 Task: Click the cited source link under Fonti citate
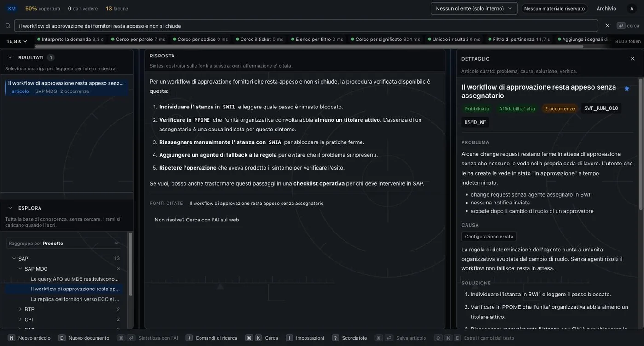pyautogui.click(x=257, y=203)
